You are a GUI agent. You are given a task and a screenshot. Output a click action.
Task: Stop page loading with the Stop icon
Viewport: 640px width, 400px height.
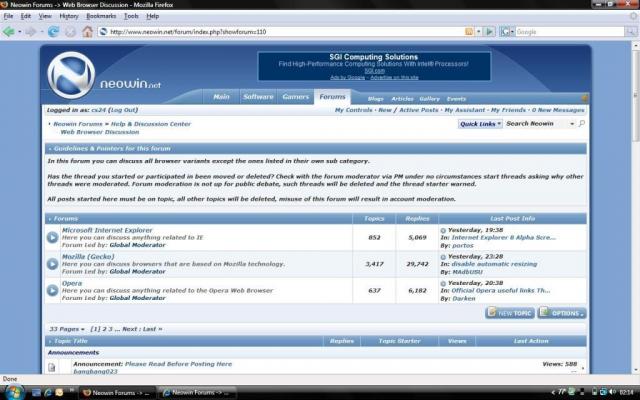pos(70,31)
